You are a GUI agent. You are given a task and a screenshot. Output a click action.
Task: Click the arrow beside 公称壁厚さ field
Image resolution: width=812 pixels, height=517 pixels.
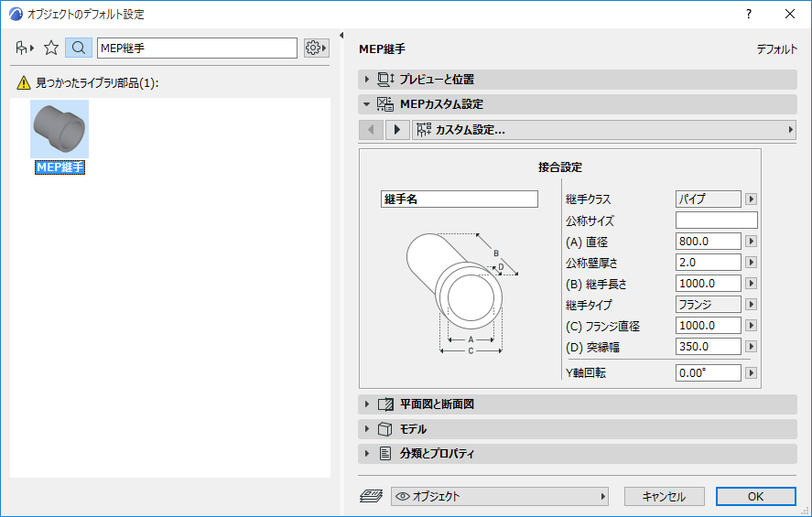pos(751,263)
